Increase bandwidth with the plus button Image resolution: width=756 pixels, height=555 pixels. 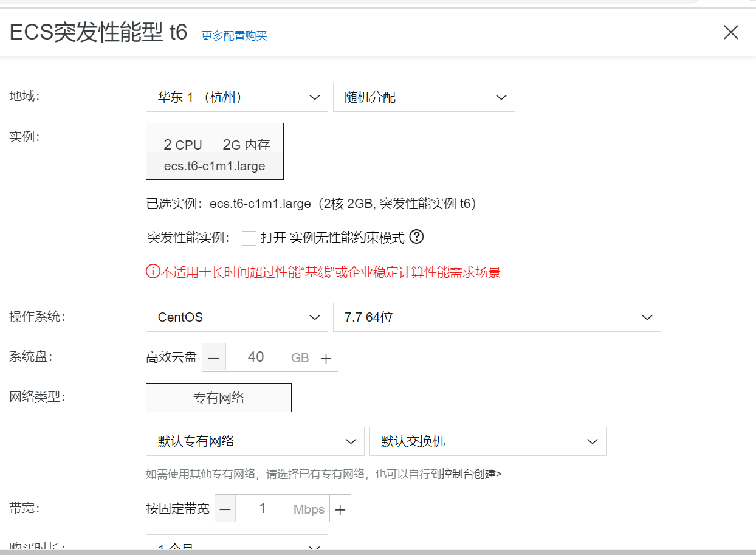coord(340,509)
